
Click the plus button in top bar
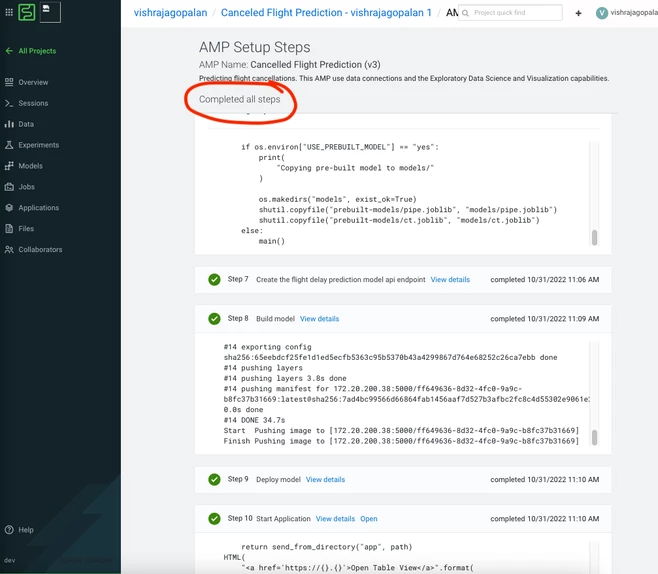pos(578,13)
